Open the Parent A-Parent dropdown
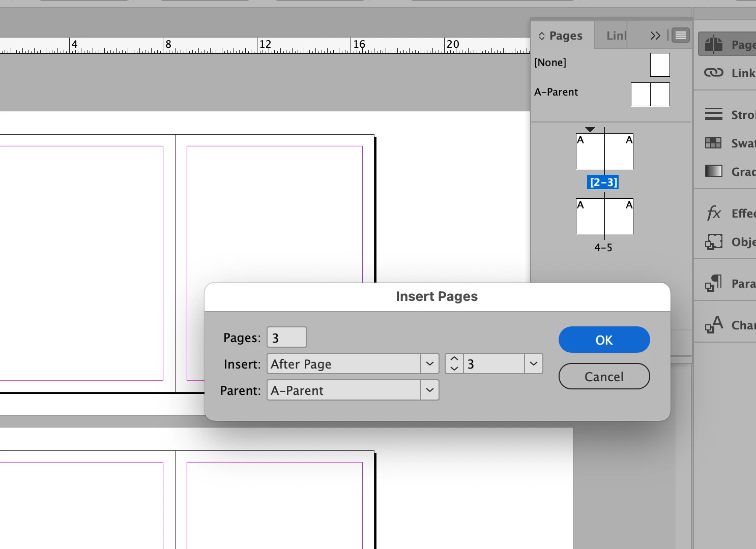 [x=353, y=390]
